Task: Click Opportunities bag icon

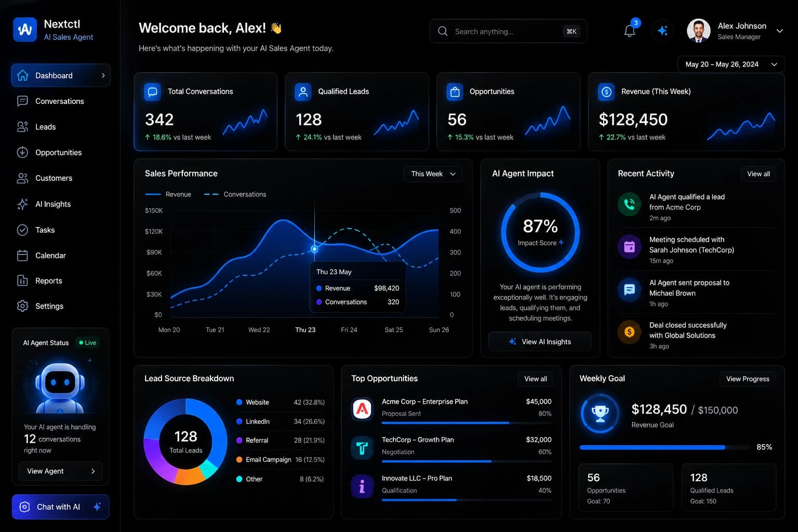Action: (455, 91)
